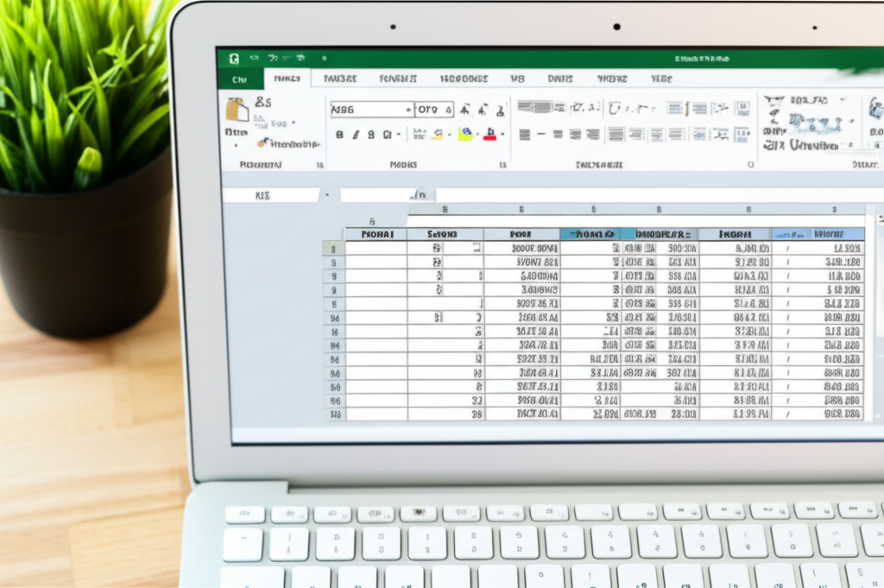Open the Alignment group dialog launcher

750,165
